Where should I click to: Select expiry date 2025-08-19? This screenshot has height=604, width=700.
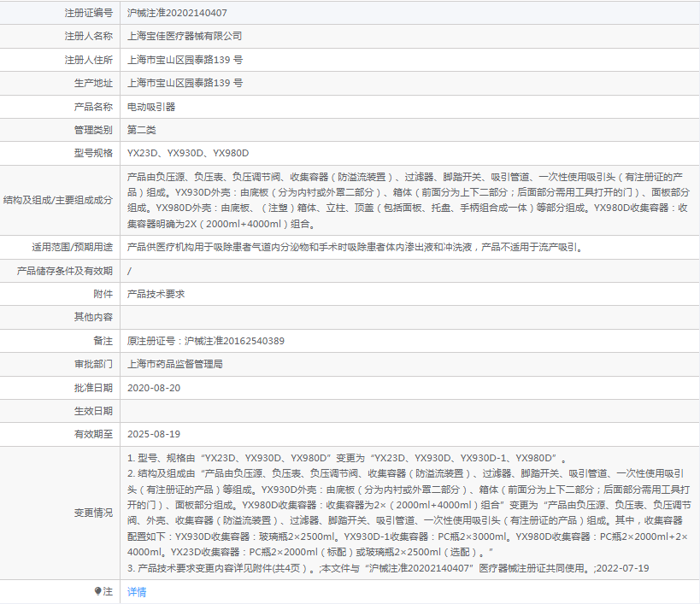[x=154, y=434]
